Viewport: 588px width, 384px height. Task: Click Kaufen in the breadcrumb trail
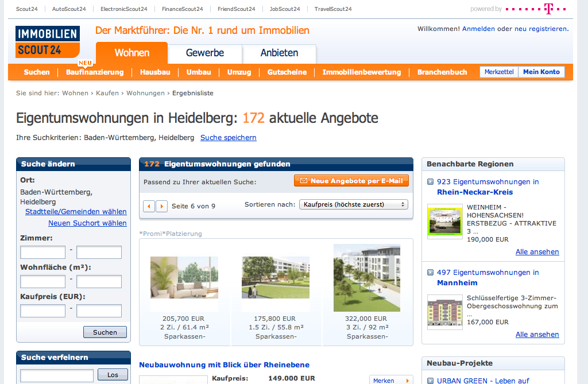[x=107, y=93]
